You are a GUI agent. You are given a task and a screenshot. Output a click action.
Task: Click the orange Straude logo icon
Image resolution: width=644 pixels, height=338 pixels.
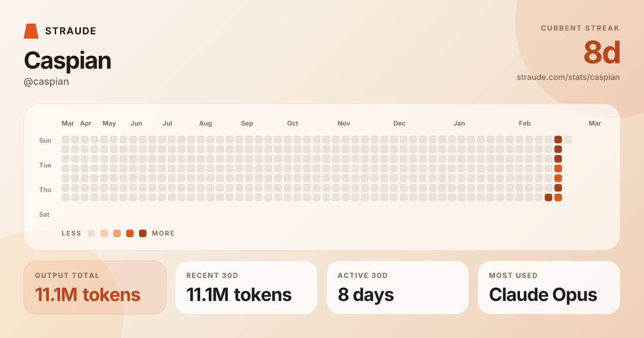[x=31, y=31]
